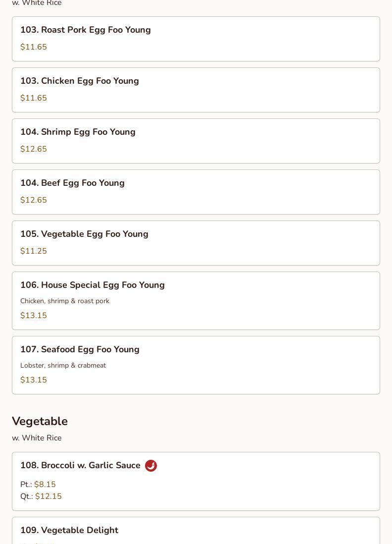Click the $11.25 Vegetable Egg Foo Young price

click(34, 251)
